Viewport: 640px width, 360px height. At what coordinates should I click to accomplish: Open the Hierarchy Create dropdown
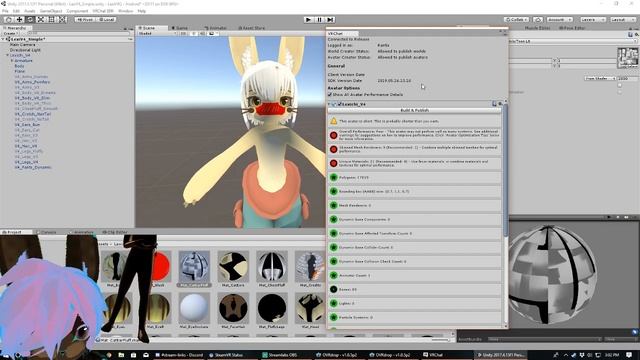click(x=10, y=33)
